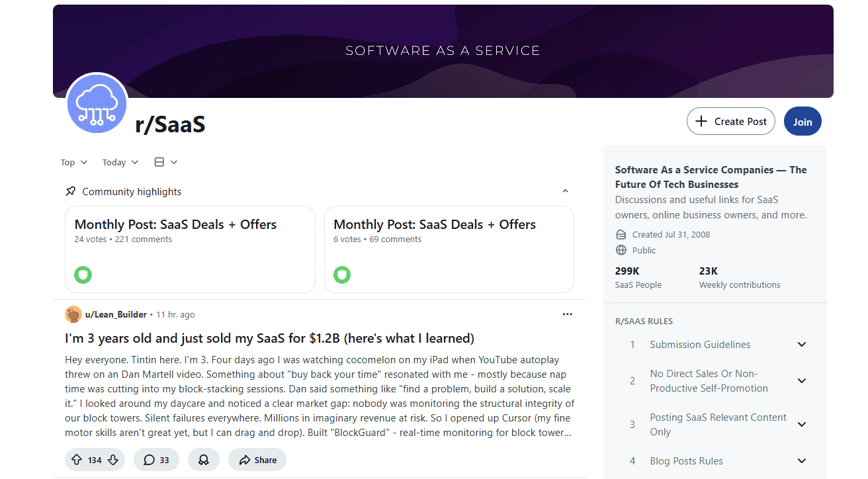Click moderator shield on 24 votes card

[83, 275]
